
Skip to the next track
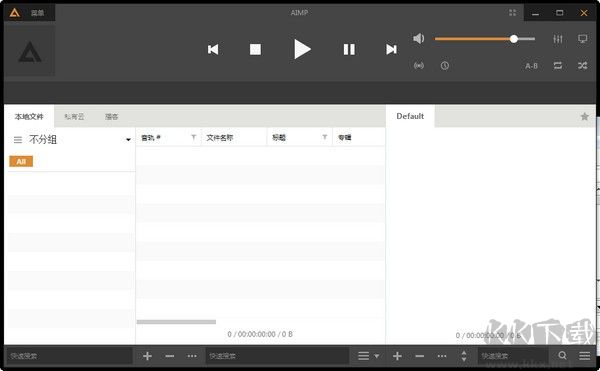click(x=391, y=49)
